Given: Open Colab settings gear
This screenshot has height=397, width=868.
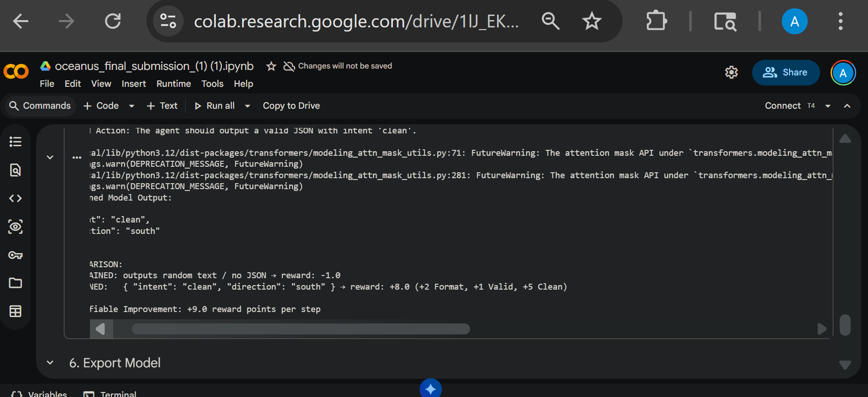Looking at the screenshot, I should [732, 72].
